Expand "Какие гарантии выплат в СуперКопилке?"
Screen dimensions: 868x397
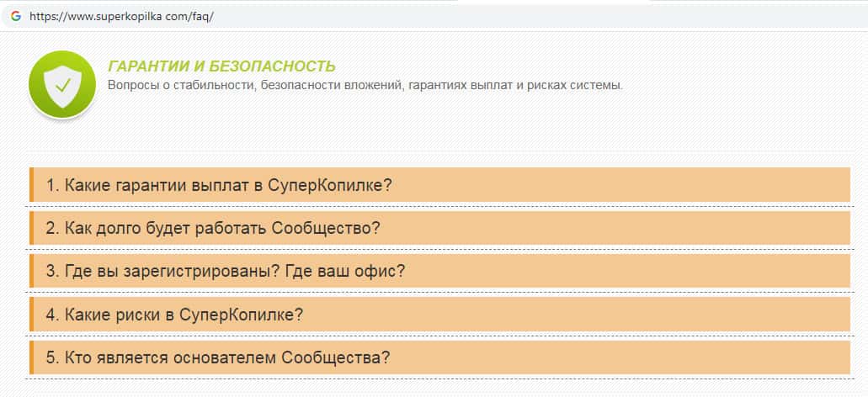coord(219,185)
